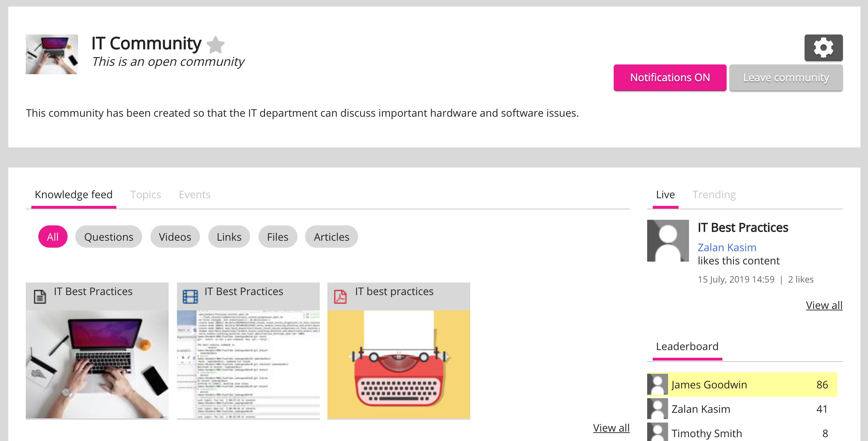Image resolution: width=868 pixels, height=441 pixels.
Task: Open the Events tab
Action: (x=194, y=194)
